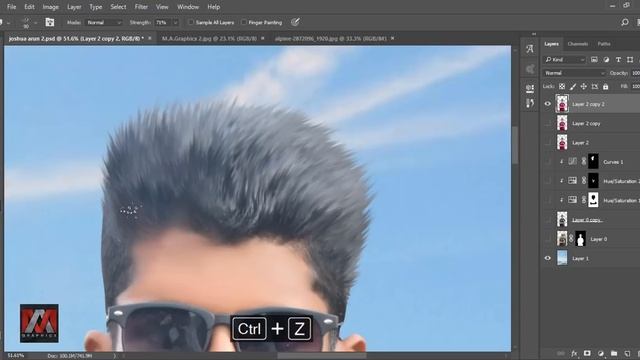Filter layers by adjustment layers icon
The image size is (640, 360).
pos(606,60)
